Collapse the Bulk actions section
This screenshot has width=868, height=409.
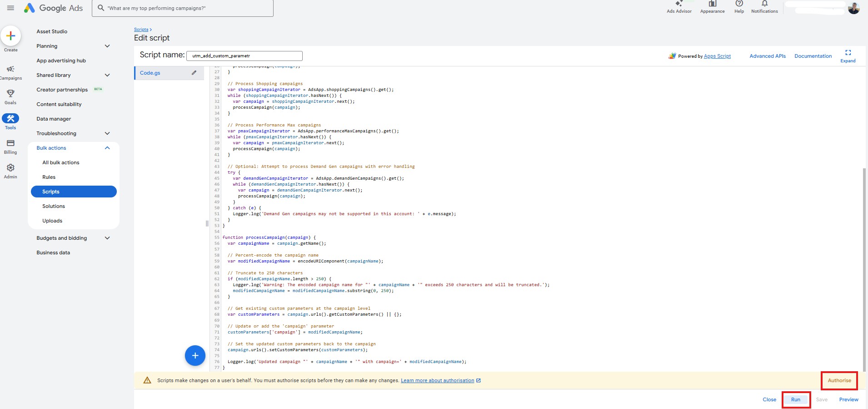(x=107, y=148)
